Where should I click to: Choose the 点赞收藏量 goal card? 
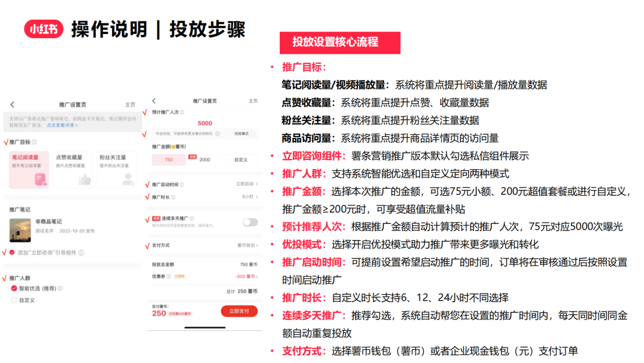73,170
